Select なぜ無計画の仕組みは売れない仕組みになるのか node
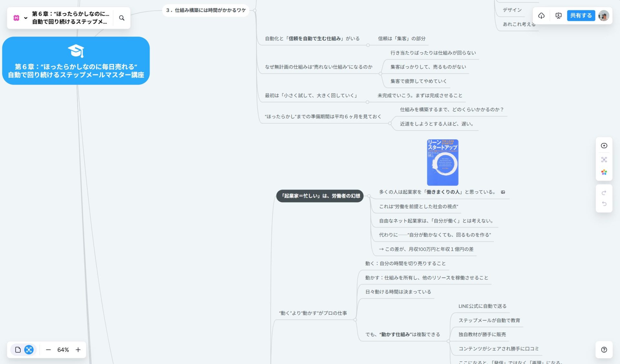 (319, 67)
